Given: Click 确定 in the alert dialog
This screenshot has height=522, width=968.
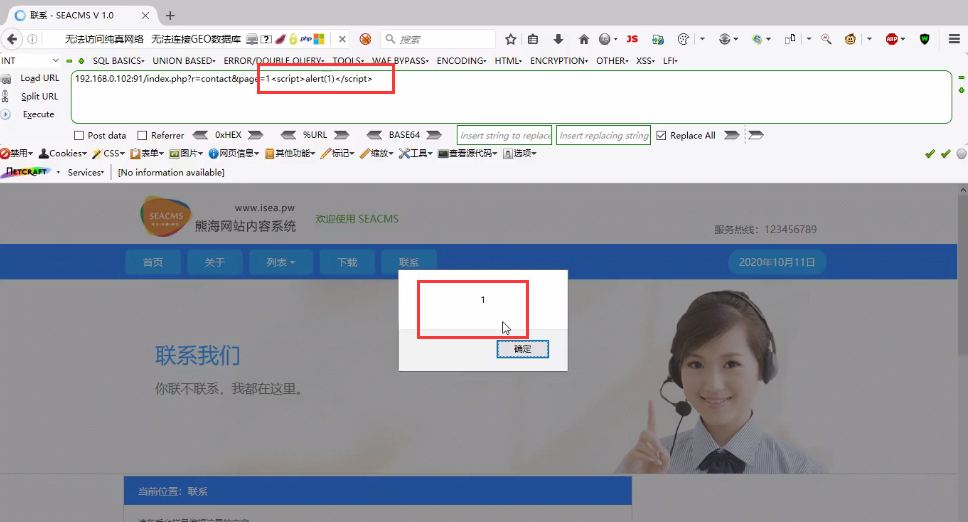Looking at the screenshot, I should point(523,349).
